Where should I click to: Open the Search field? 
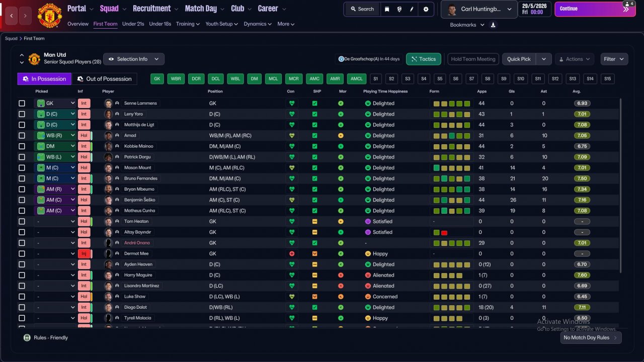coord(362,9)
